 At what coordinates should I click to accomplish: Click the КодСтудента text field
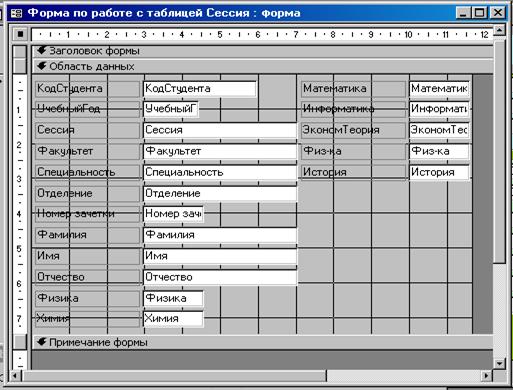click(200, 89)
